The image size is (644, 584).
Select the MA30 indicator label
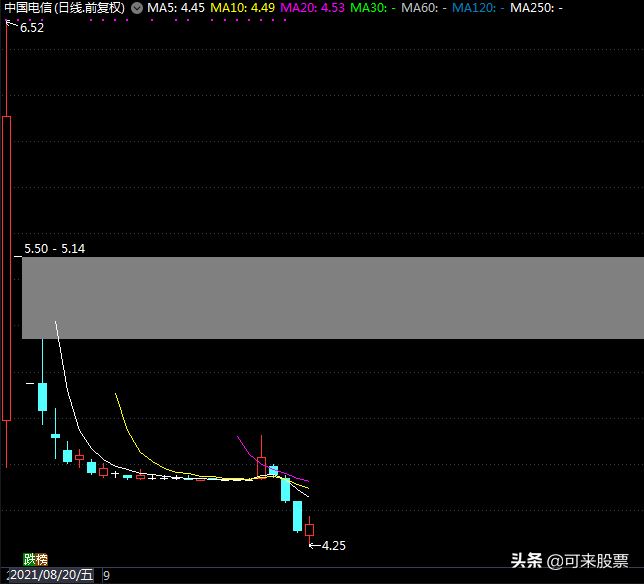[x=373, y=8]
